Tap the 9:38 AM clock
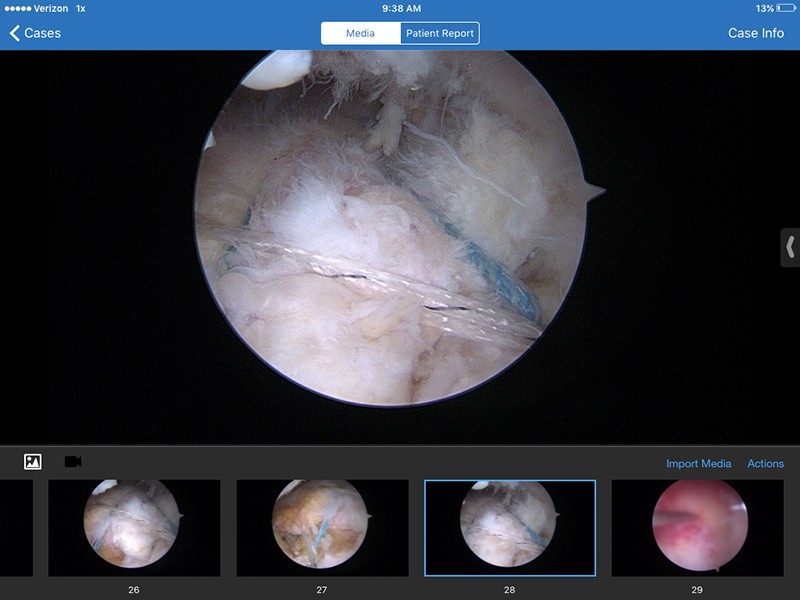Screen dimensions: 800x600 pyautogui.click(x=402, y=8)
